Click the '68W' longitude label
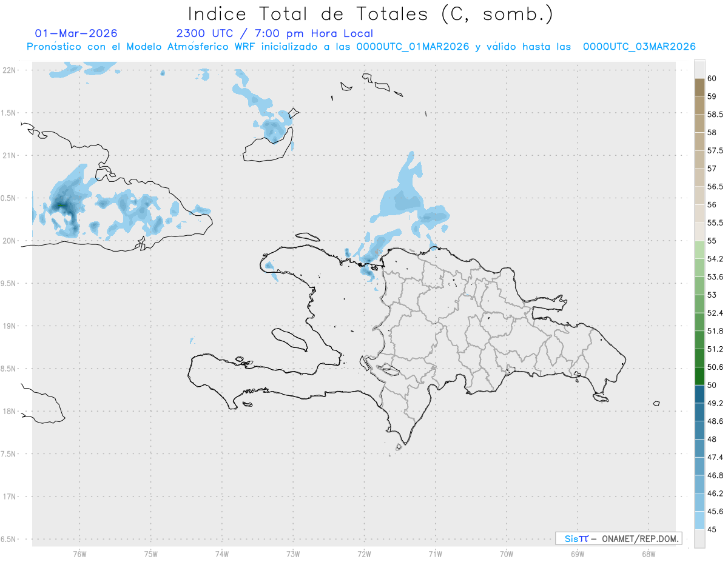The image size is (728, 562). coord(649,554)
